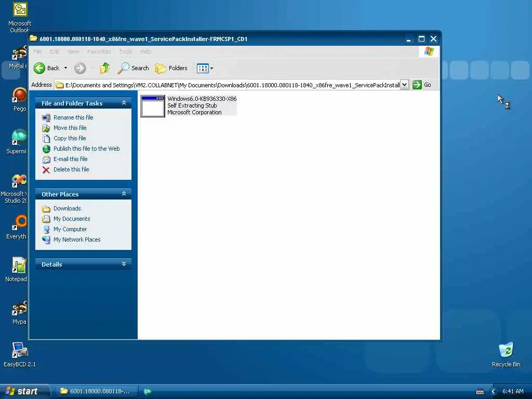Click the Start button
Viewport: 532px width, 399px height.
click(24, 391)
